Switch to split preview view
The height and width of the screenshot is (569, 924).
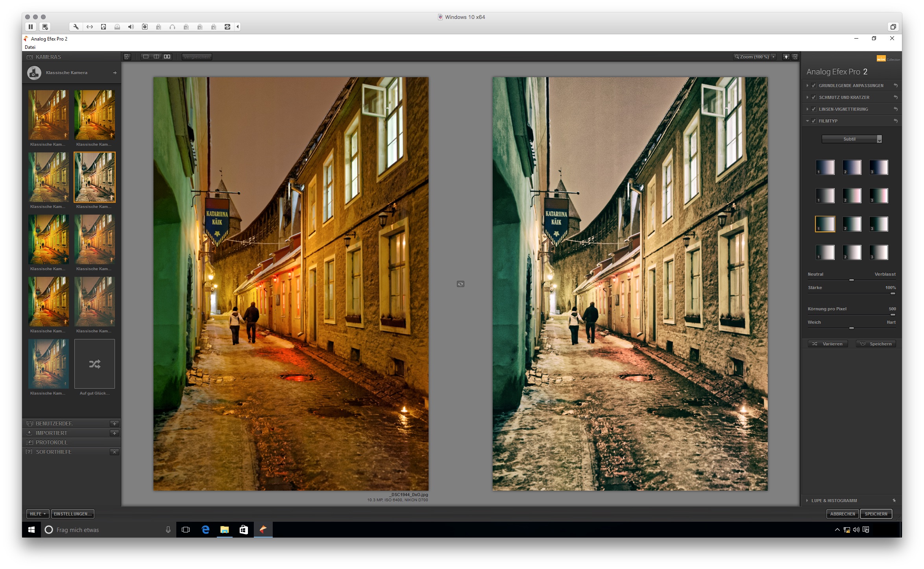pyautogui.click(x=156, y=57)
